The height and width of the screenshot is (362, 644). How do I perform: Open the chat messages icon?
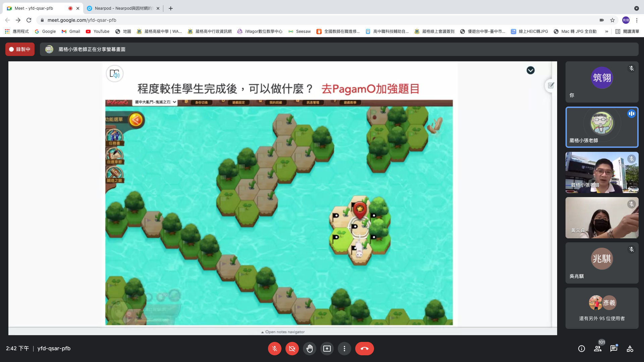(x=614, y=349)
